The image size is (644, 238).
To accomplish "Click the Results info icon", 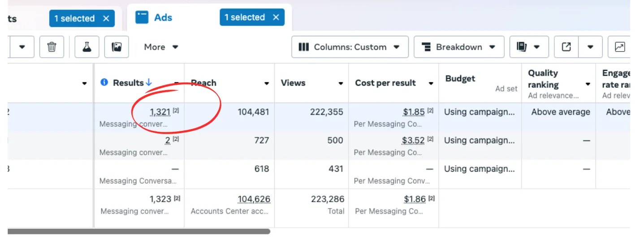I will point(104,82).
